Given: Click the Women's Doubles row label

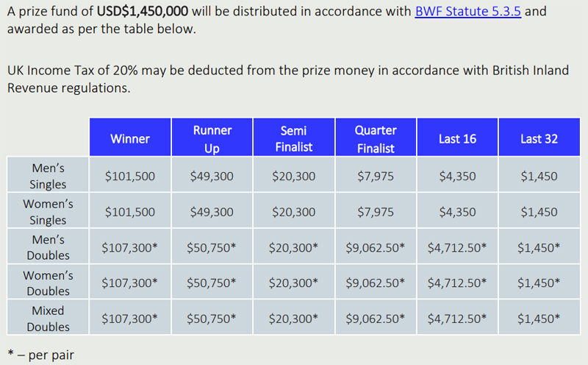Looking at the screenshot, I should point(48,283).
